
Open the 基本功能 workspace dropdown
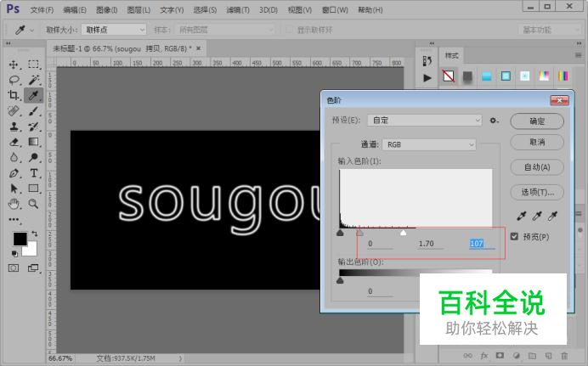tap(550, 30)
